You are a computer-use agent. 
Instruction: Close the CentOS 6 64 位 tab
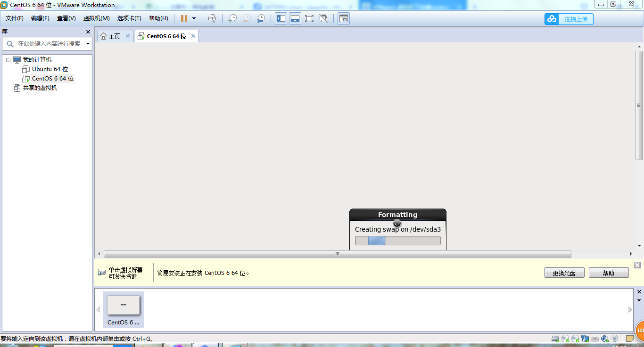tap(193, 36)
